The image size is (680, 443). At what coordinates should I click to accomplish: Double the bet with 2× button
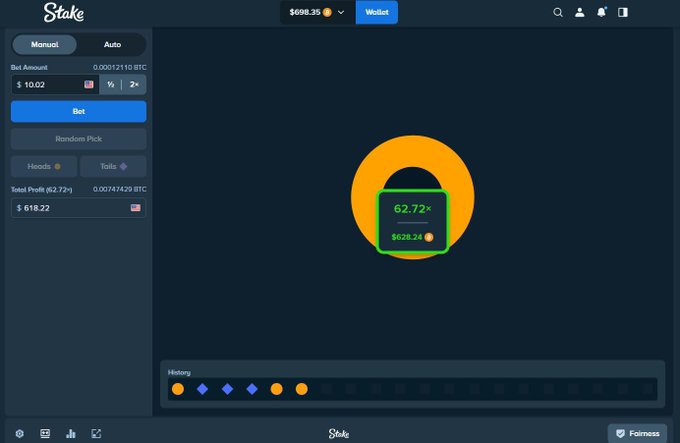tap(134, 85)
